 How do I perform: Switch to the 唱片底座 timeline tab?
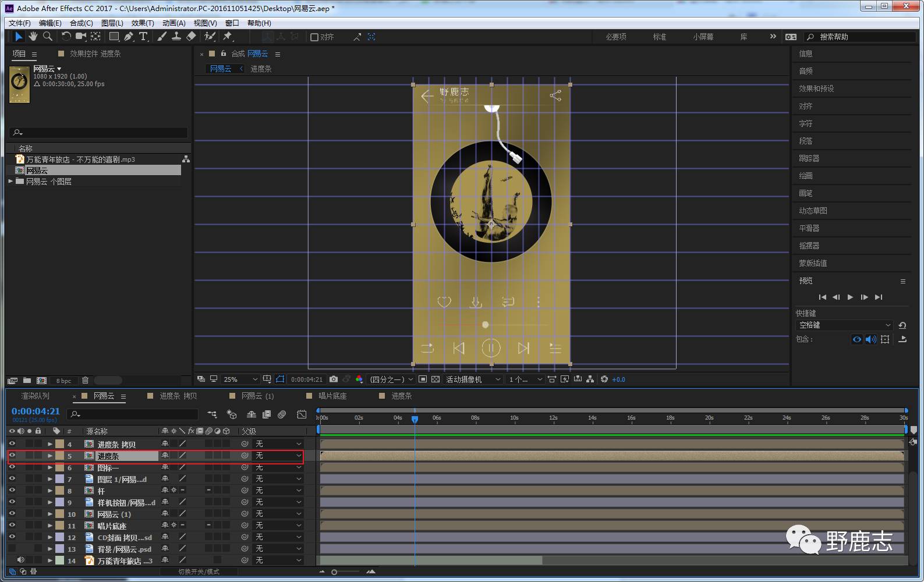(332, 396)
